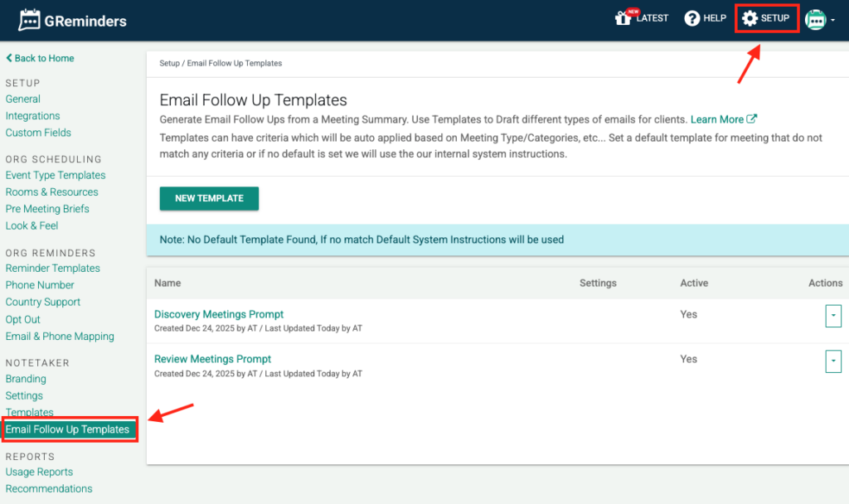The height and width of the screenshot is (504, 849).
Task: Expand actions dropdown for Discovery Meetings Prompt
Action: (x=833, y=316)
